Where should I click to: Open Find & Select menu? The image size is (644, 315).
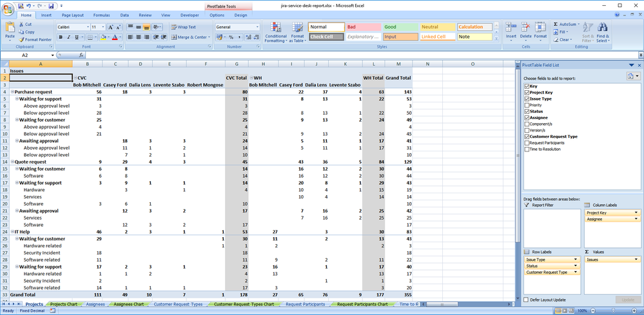pyautogui.click(x=603, y=32)
